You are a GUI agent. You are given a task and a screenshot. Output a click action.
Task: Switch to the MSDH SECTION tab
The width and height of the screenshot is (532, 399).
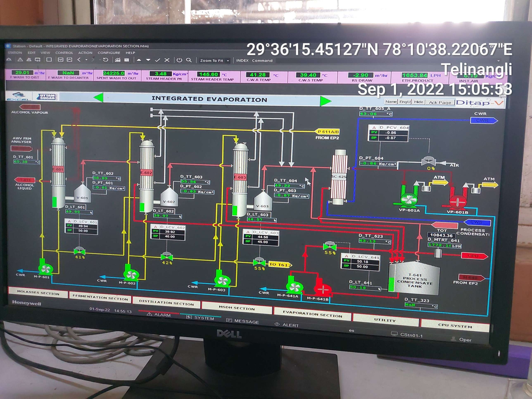237,308
